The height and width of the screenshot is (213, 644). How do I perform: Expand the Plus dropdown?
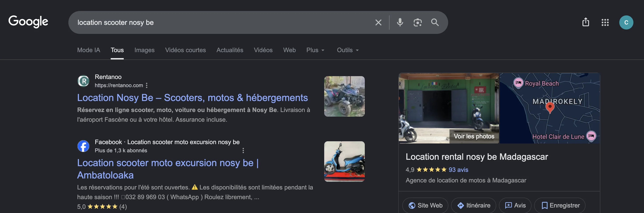click(315, 50)
